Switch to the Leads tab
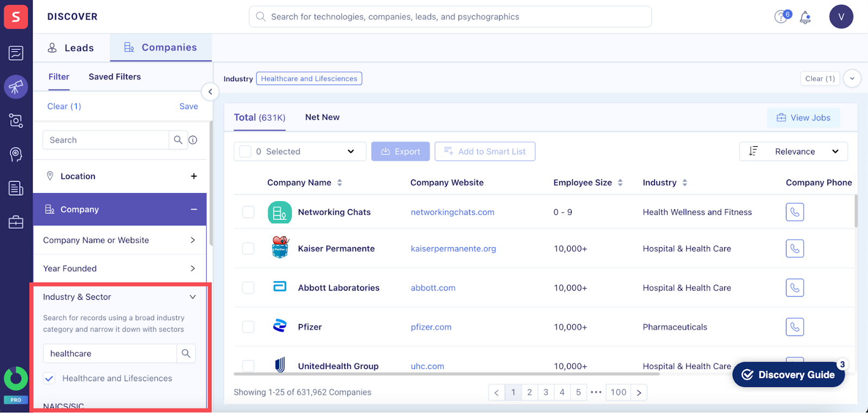Viewport: 868px width, 413px height. point(71,48)
